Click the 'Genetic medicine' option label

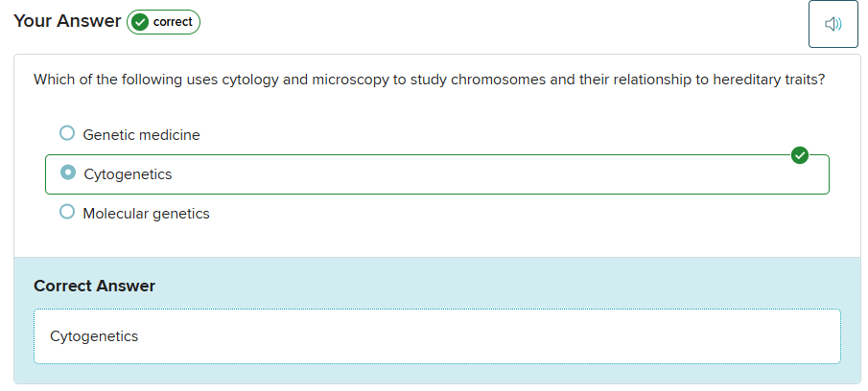[141, 135]
